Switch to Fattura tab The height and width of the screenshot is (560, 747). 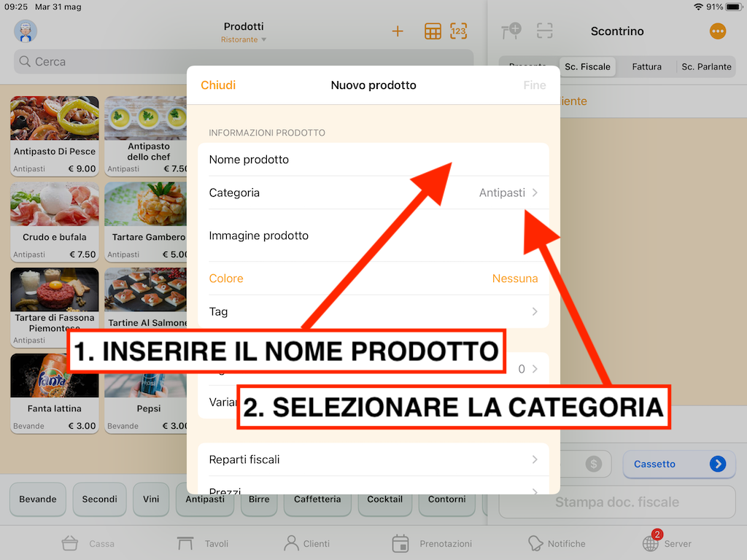pyautogui.click(x=646, y=66)
